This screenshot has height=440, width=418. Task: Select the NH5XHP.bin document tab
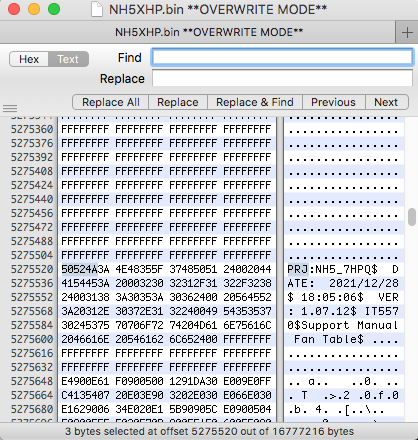pyautogui.click(x=198, y=32)
